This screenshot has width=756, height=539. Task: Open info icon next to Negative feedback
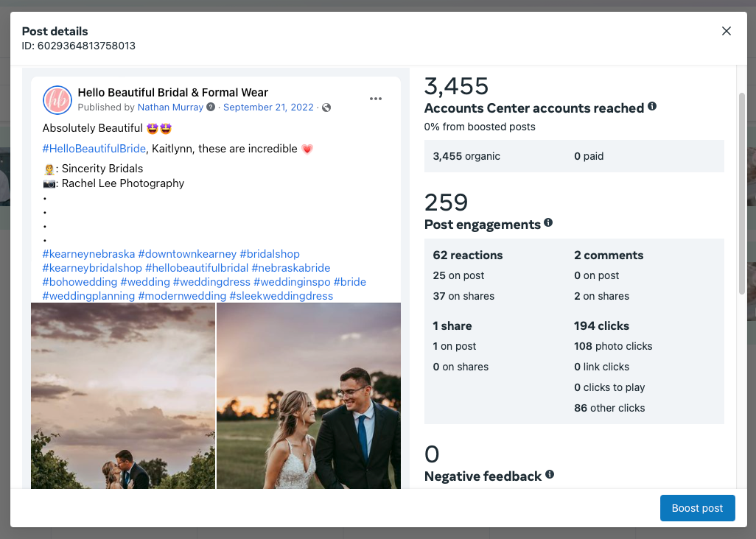pos(550,474)
